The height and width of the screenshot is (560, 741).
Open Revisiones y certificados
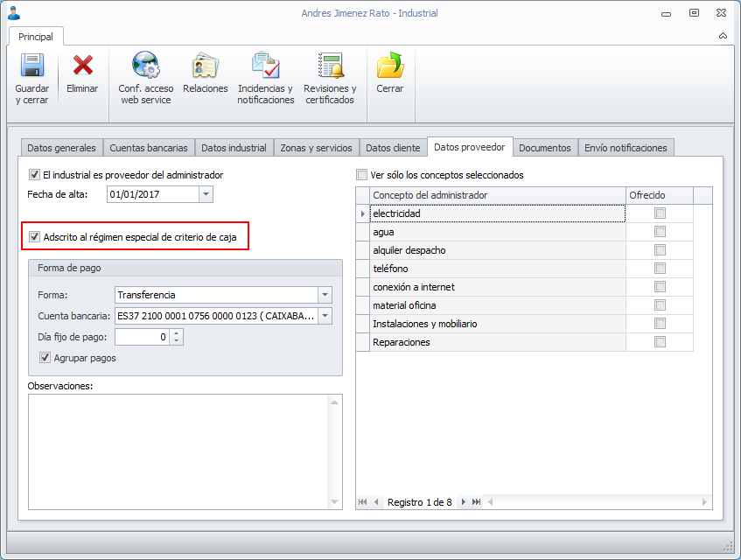[x=330, y=67]
